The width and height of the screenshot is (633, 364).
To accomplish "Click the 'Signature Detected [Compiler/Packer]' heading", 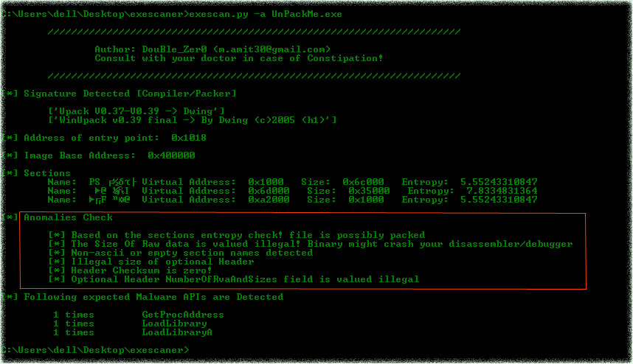I will click(130, 94).
